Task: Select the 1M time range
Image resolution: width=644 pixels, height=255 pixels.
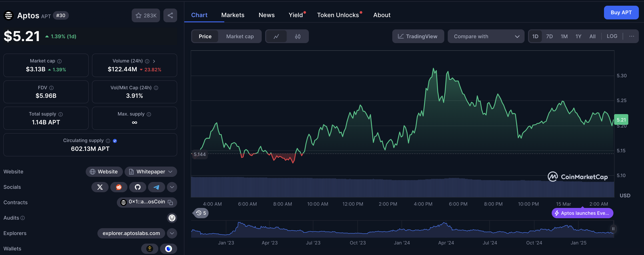Action: tap(564, 37)
